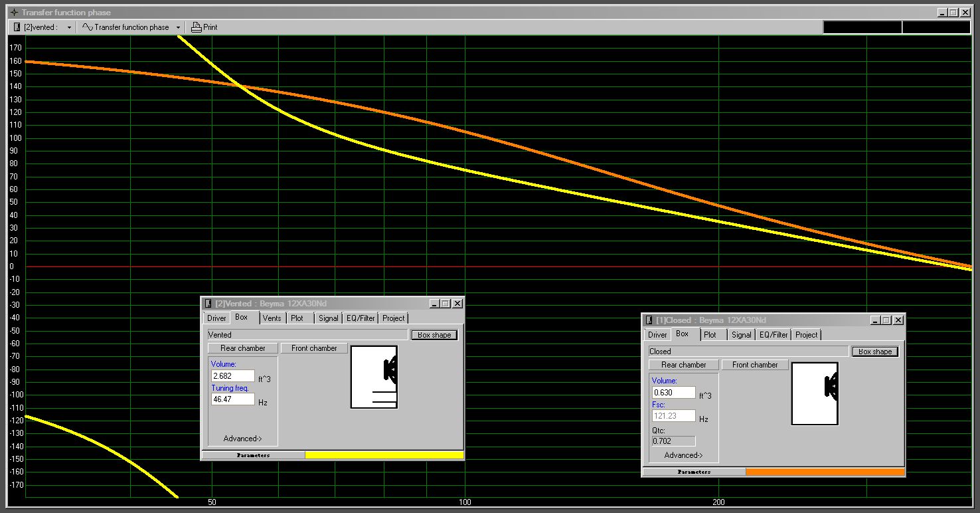Click the speaker icon in main toolbar
980x513 pixels.
(17, 27)
